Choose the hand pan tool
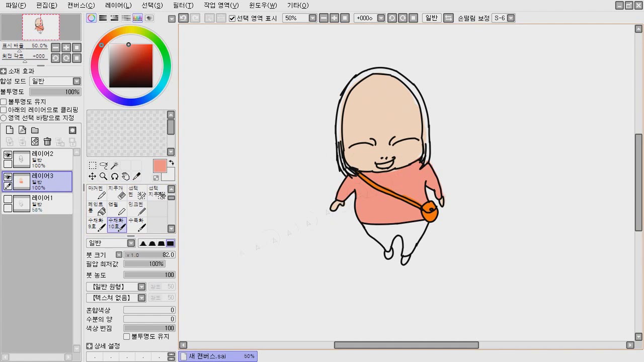 click(x=125, y=176)
